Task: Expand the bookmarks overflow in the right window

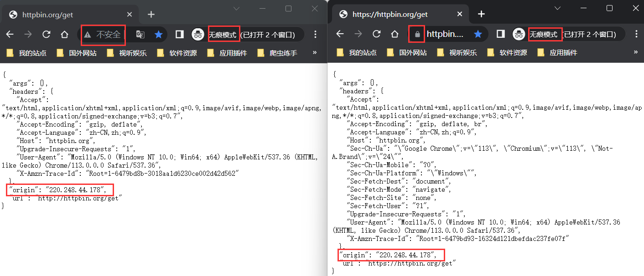Action: (x=636, y=53)
